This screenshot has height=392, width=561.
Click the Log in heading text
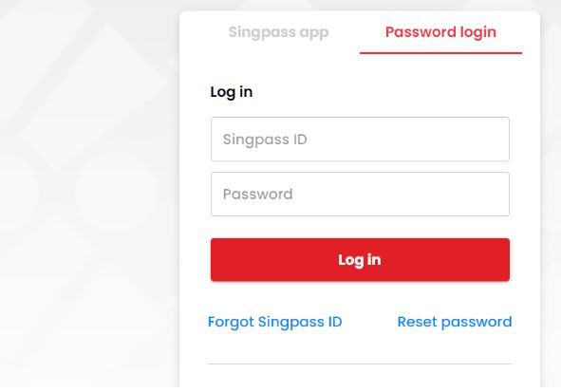coord(232,92)
